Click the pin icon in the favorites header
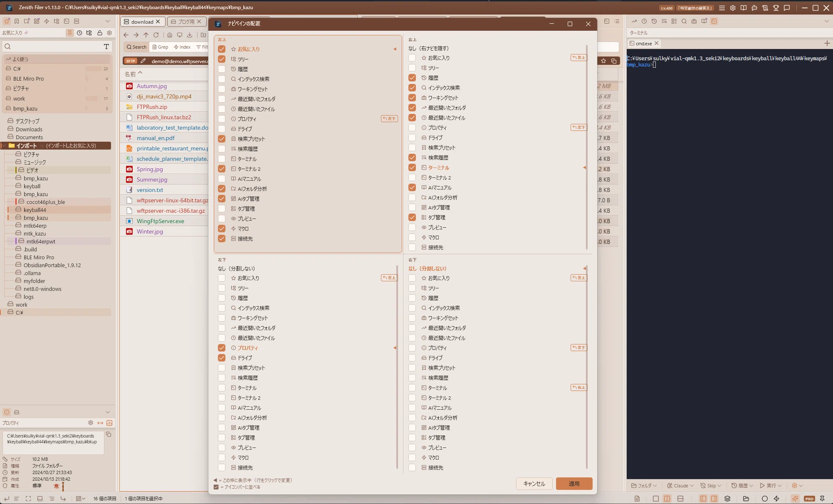 click(x=70, y=33)
